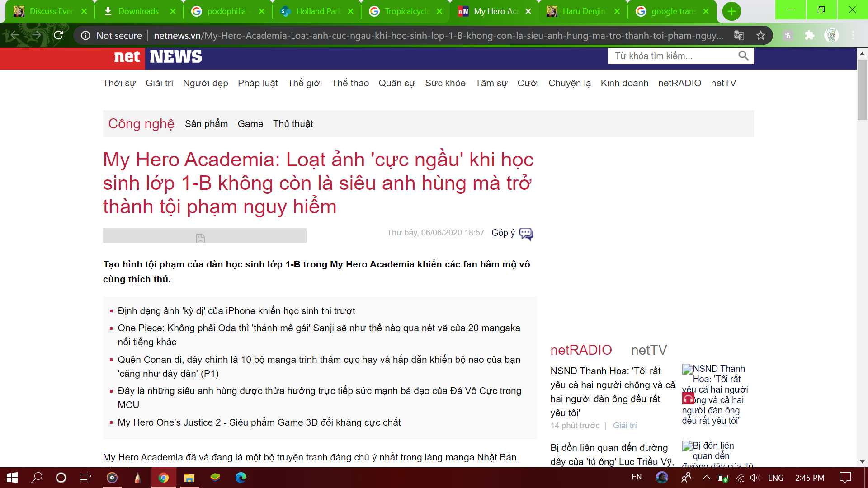Click the ENG input language indicator

pyautogui.click(x=775, y=478)
